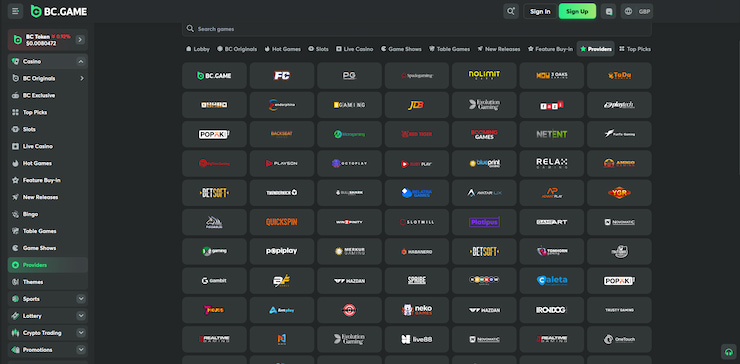
Task: Open Table Games in the sidebar
Action: click(48, 231)
